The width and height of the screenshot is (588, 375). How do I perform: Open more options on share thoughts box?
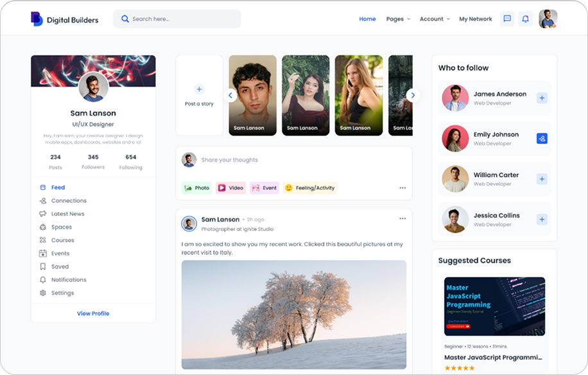402,188
